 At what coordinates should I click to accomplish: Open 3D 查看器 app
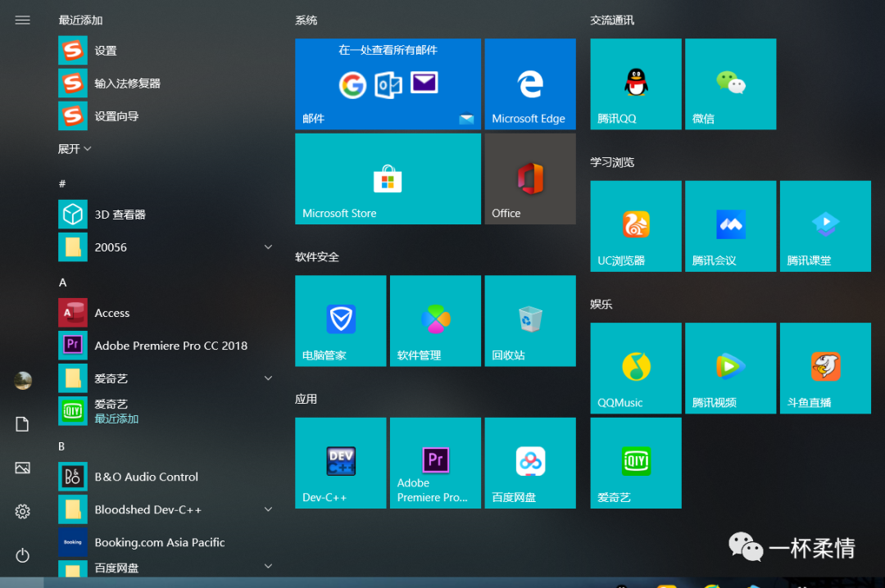coord(166,215)
